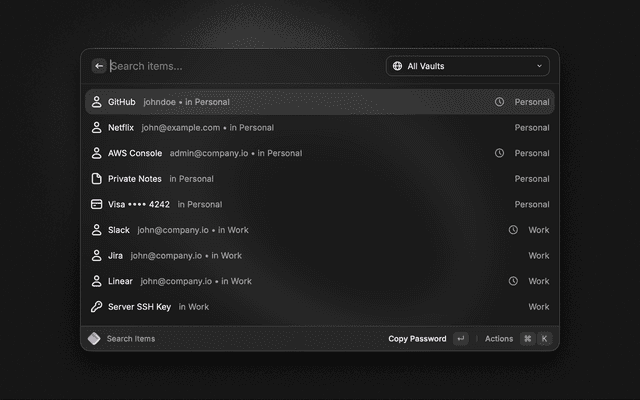Select the GitHub login item

pos(122,102)
